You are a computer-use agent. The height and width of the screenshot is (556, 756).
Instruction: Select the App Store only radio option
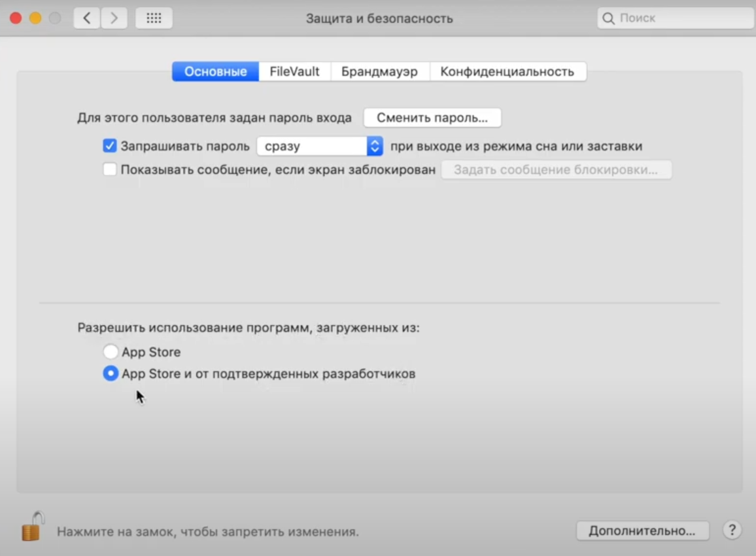[111, 352]
